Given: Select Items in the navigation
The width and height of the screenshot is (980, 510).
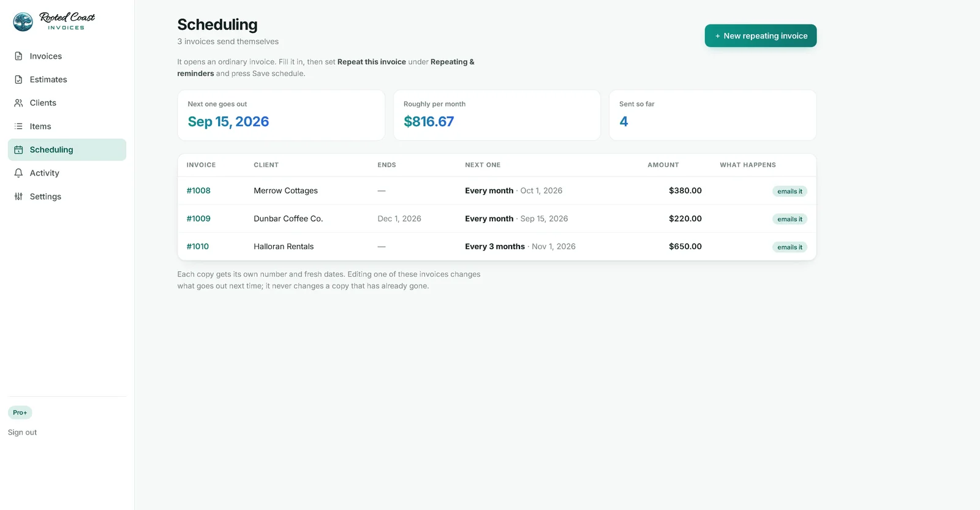Looking at the screenshot, I should tap(67, 126).
